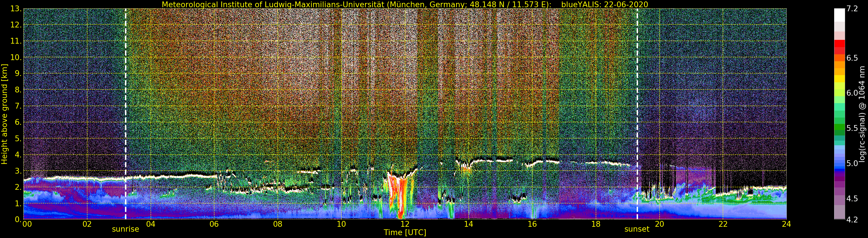This screenshot has width=868, height=238.
Task: Click the colorbar value 6.5
Action: 852,58
